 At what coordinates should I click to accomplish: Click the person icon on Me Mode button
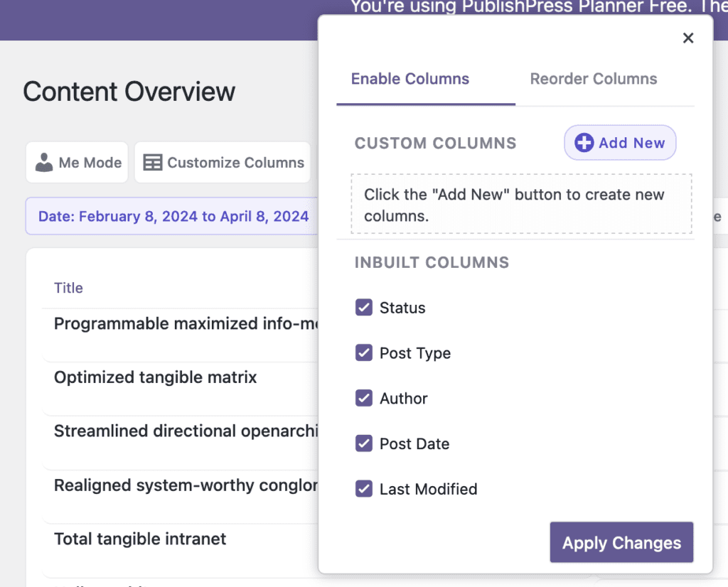click(44, 162)
